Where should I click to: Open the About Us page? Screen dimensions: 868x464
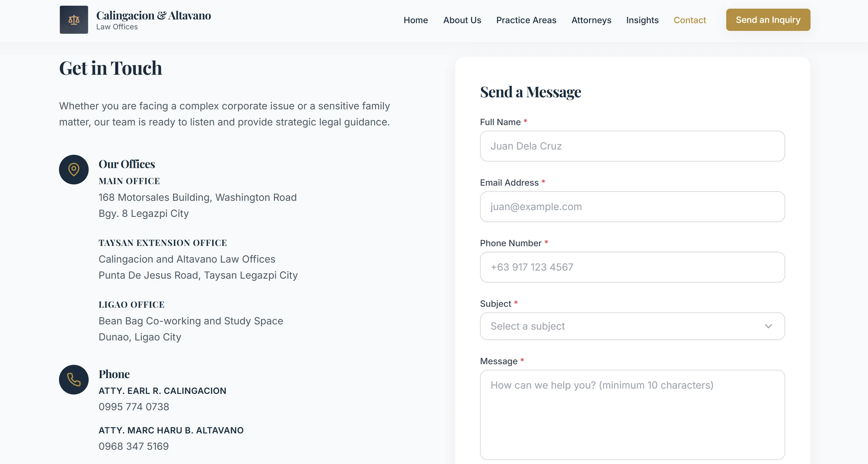[462, 20]
